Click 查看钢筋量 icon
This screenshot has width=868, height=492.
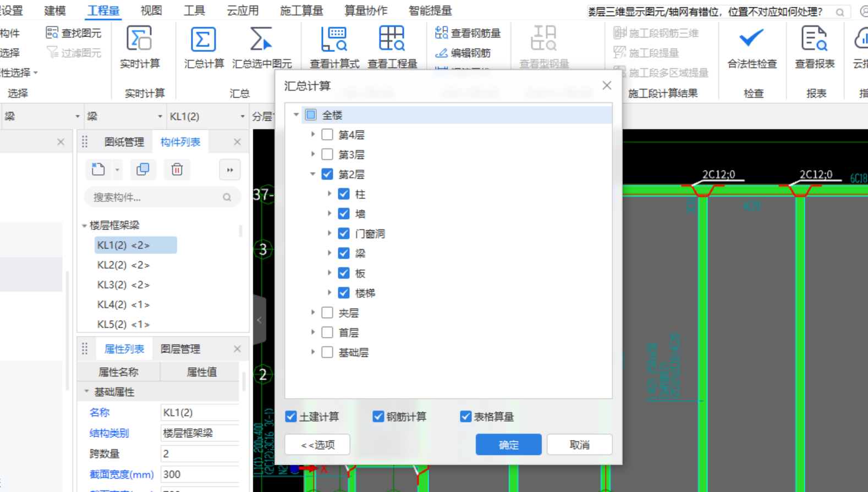[441, 33]
